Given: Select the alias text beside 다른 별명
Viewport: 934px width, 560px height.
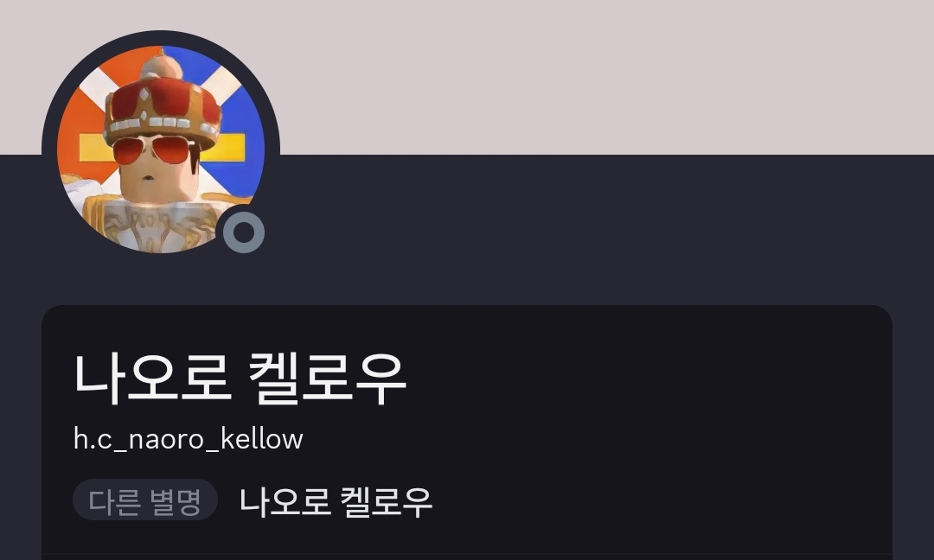Looking at the screenshot, I should point(336,501).
